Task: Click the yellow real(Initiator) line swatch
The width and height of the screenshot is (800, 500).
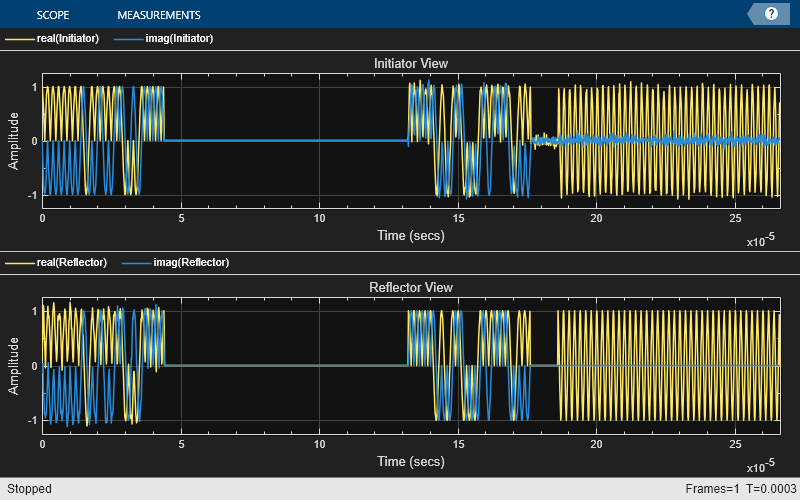Action: tap(20, 39)
